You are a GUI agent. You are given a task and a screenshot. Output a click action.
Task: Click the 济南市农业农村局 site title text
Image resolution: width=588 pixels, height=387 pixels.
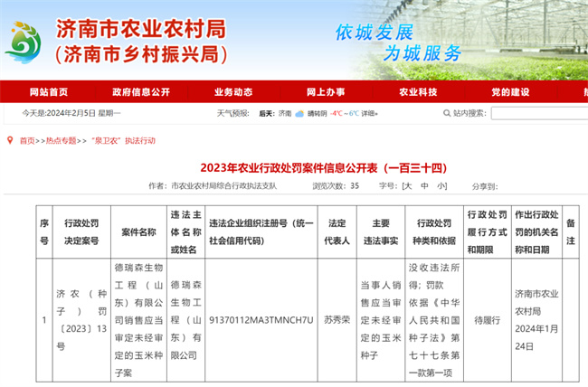pos(140,26)
